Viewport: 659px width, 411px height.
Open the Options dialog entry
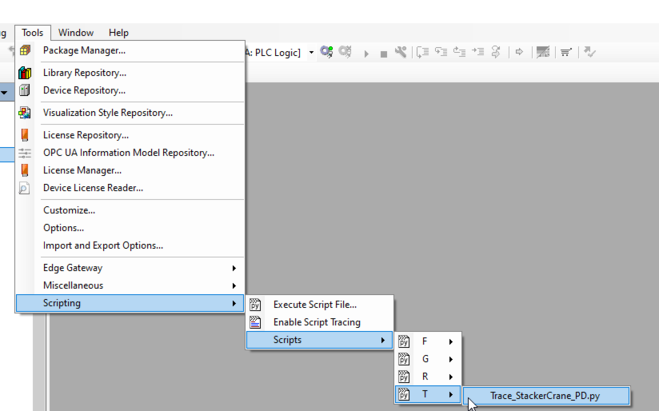(x=63, y=228)
